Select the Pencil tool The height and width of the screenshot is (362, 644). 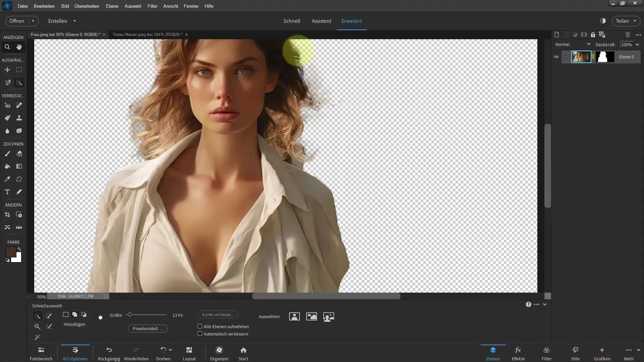[x=19, y=192]
